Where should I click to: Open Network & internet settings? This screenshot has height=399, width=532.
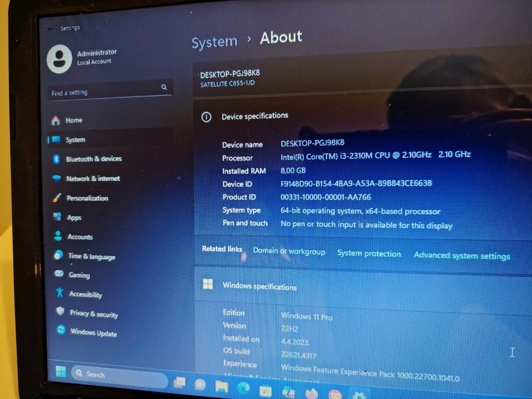(x=93, y=178)
